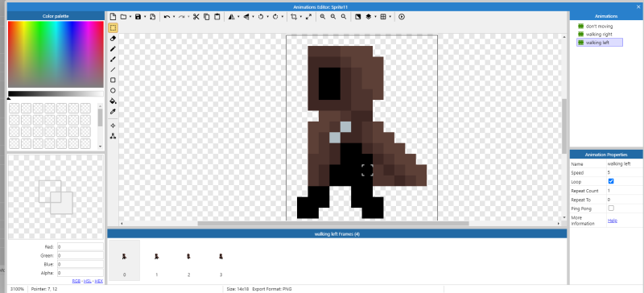
Task: Enable the Ping Pong checkbox
Action: (x=611, y=208)
